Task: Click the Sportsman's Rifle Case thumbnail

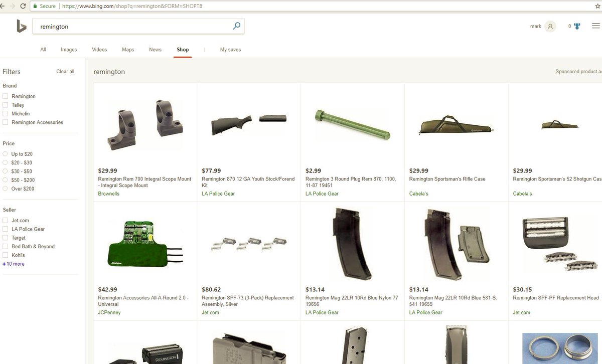Action: (x=456, y=125)
